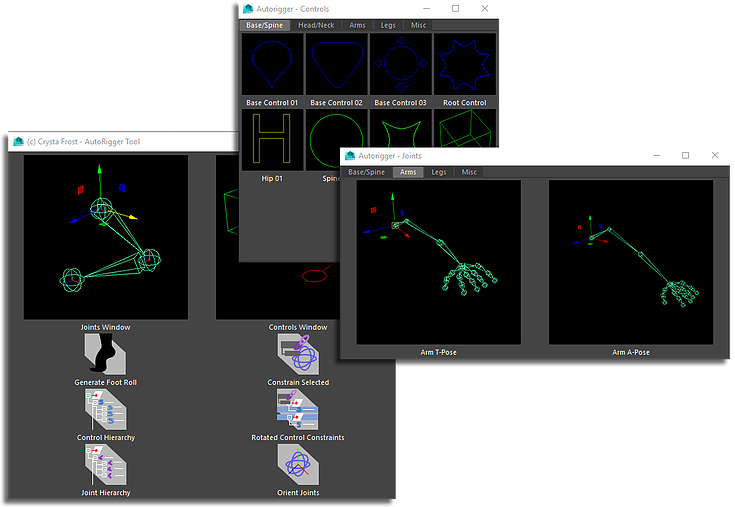
Task: Click the Joints Window label
Action: click(x=105, y=328)
